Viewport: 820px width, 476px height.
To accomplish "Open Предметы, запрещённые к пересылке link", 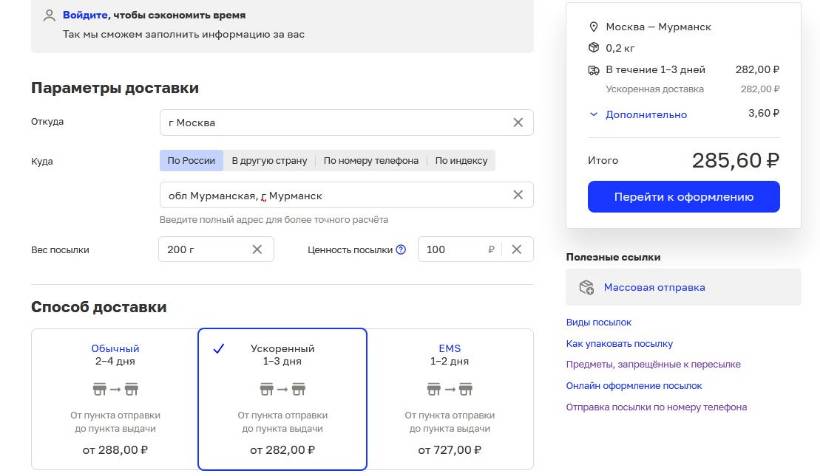I will [653, 364].
